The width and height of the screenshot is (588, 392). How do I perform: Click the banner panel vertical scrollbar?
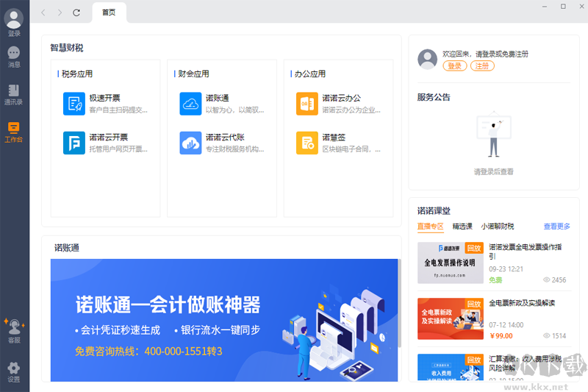click(x=400, y=303)
